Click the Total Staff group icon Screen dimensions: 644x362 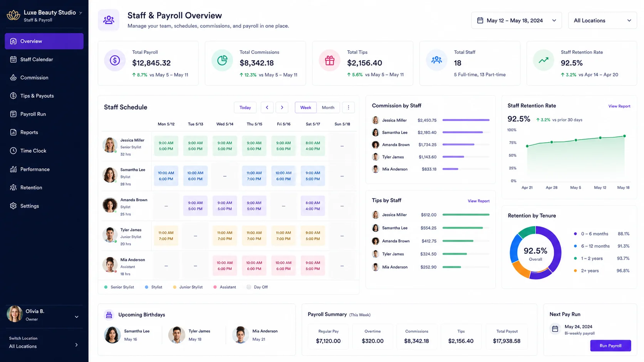coord(436,60)
